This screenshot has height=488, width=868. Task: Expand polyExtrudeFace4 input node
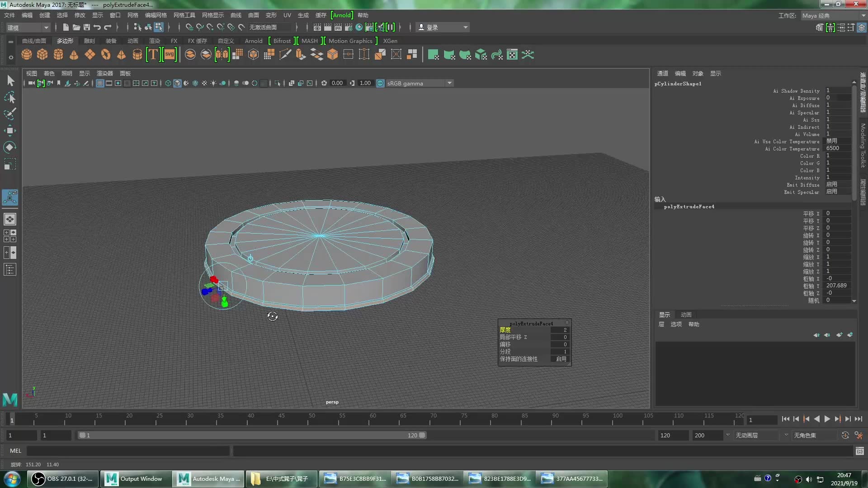[x=689, y=206]
